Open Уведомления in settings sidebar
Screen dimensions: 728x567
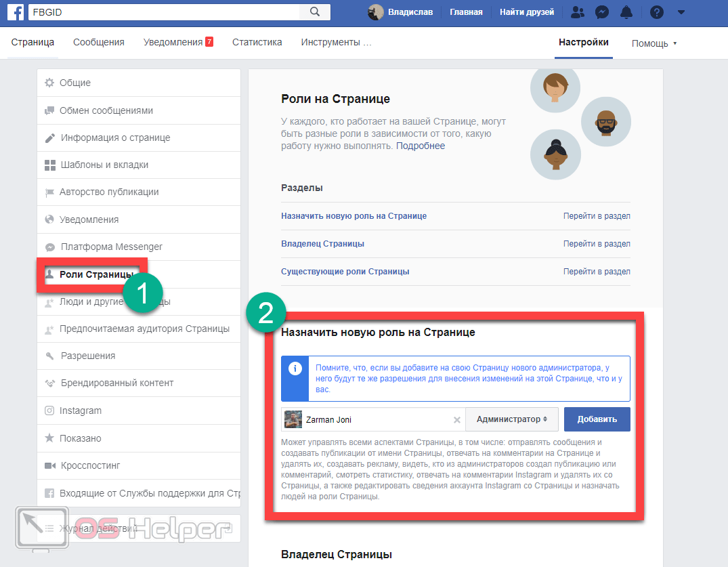139,219
